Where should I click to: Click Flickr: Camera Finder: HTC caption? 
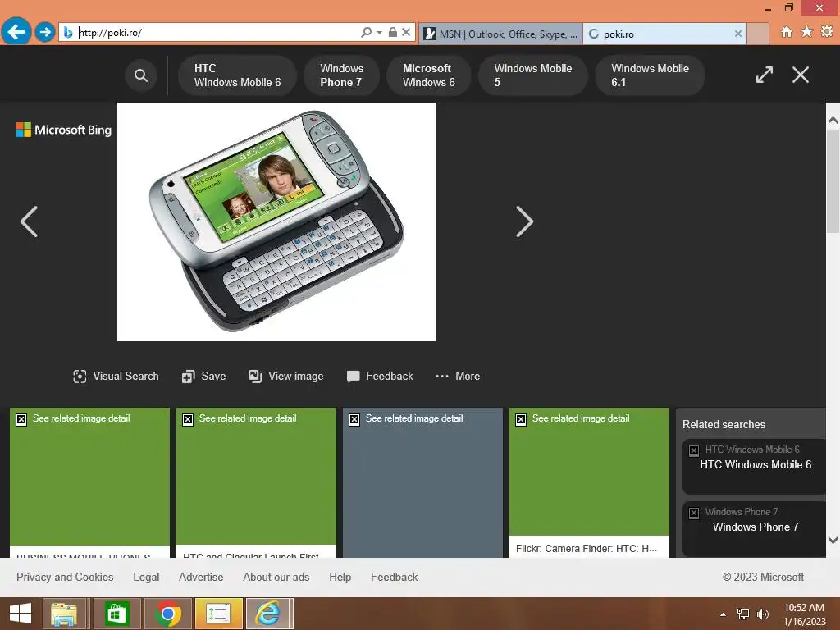tap(586, 549)
